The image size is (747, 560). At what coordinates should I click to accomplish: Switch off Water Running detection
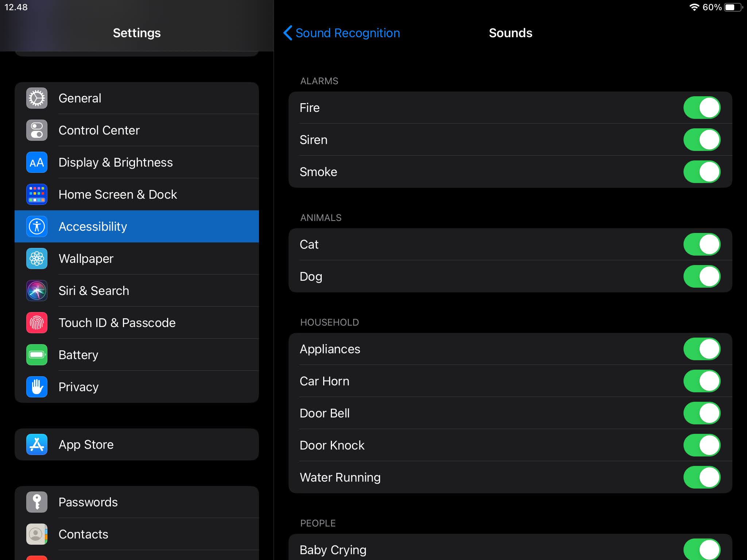tap(701, 477)
